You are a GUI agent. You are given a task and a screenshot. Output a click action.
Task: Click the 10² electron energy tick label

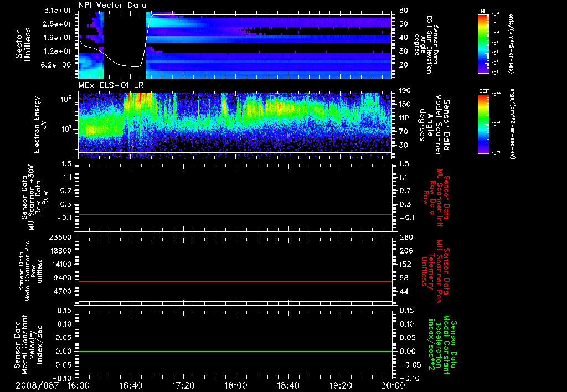[66, 99]
